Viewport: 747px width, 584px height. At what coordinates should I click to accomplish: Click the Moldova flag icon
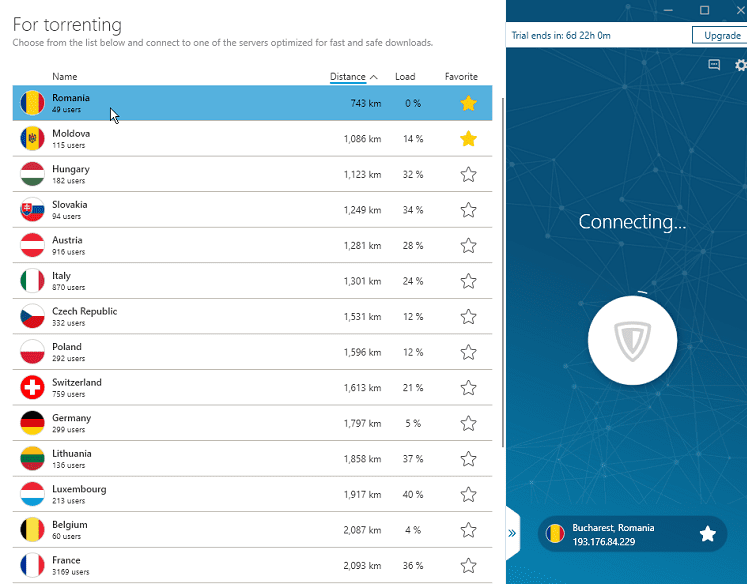[32, 139]
